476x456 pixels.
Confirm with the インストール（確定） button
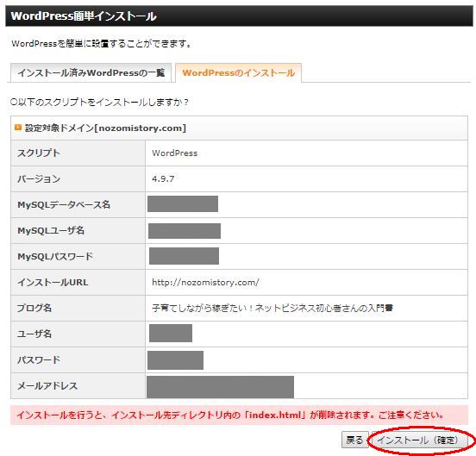point(419,440)
